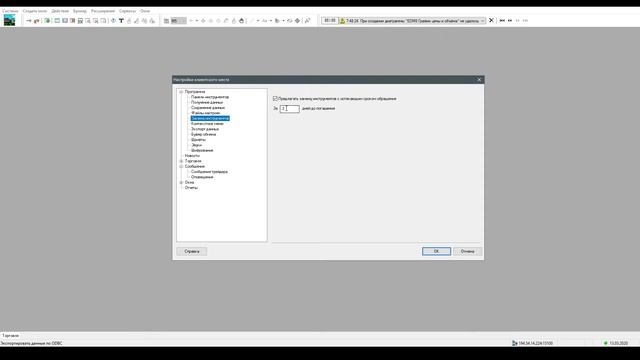Click the days-before-expiry input field

290,109
